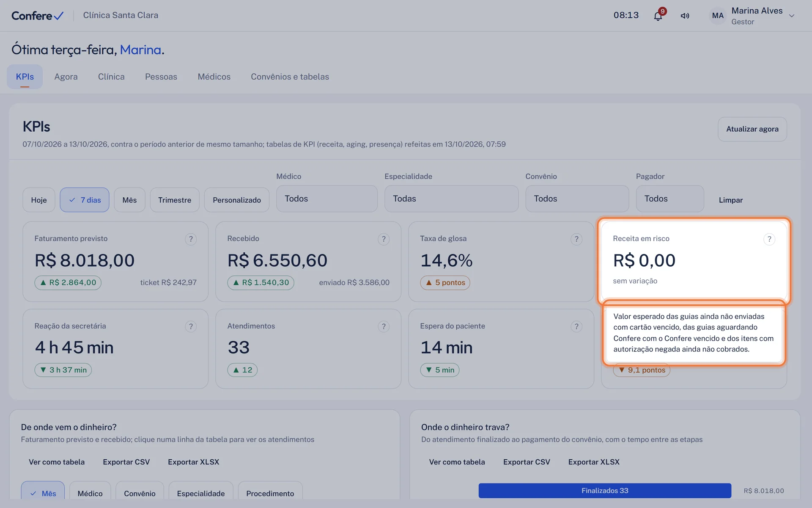
Task: Export Onde o dinheiro trava CSV
Action: pos(527,462)
